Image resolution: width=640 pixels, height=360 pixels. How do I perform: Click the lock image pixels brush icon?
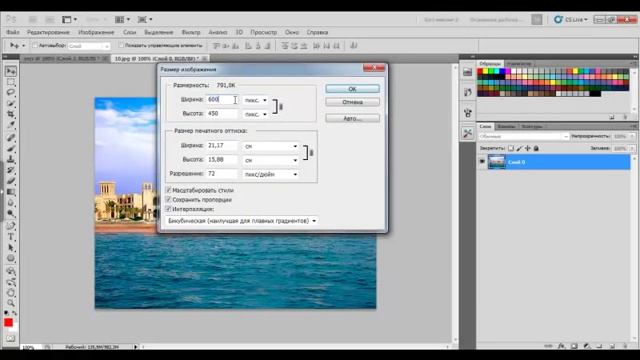click(x=519, y=148)
